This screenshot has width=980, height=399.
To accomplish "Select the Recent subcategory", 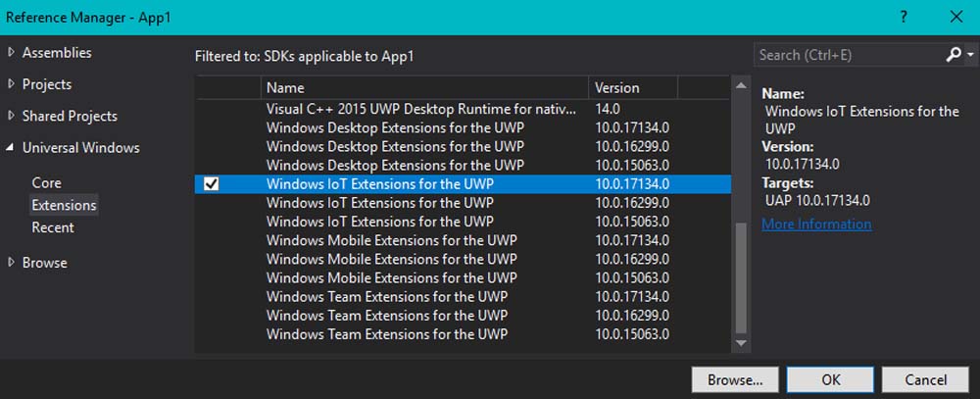I will pos(53,227).
